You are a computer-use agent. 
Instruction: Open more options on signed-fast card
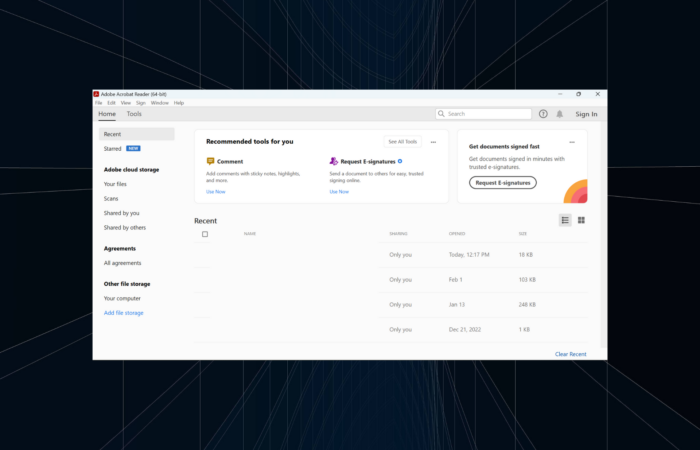point(572,142)
